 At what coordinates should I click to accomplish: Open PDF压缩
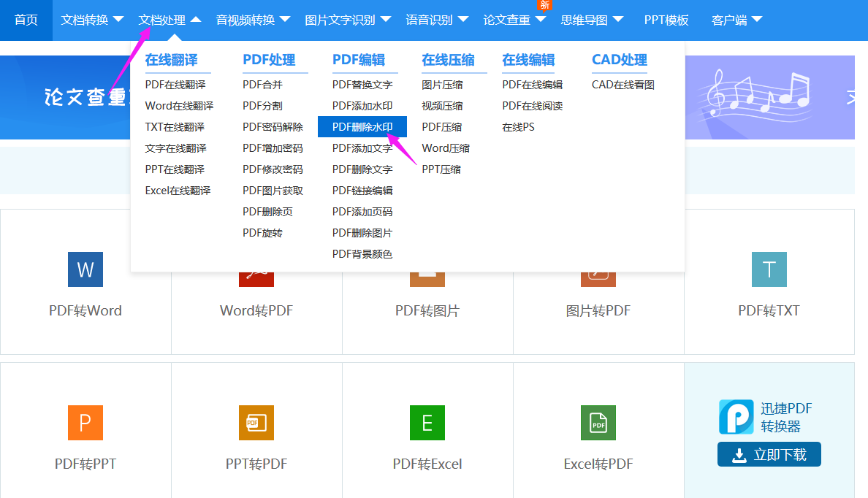(x=442, y=127)
